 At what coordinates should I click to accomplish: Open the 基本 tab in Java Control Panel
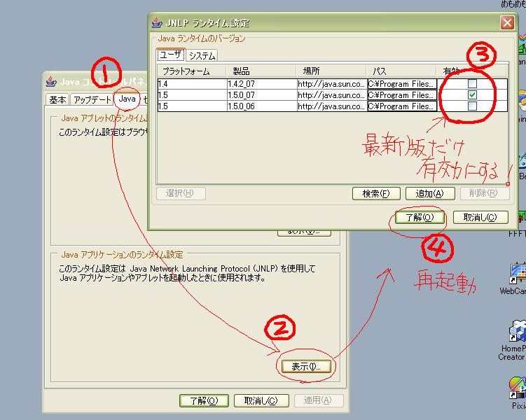tap(57, 99)
